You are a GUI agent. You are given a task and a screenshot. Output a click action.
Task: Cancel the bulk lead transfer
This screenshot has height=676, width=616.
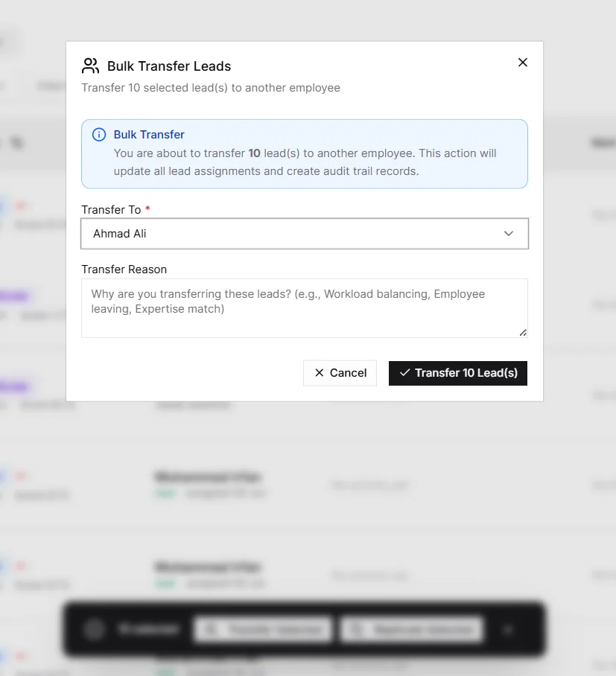[x=340, y=373]
